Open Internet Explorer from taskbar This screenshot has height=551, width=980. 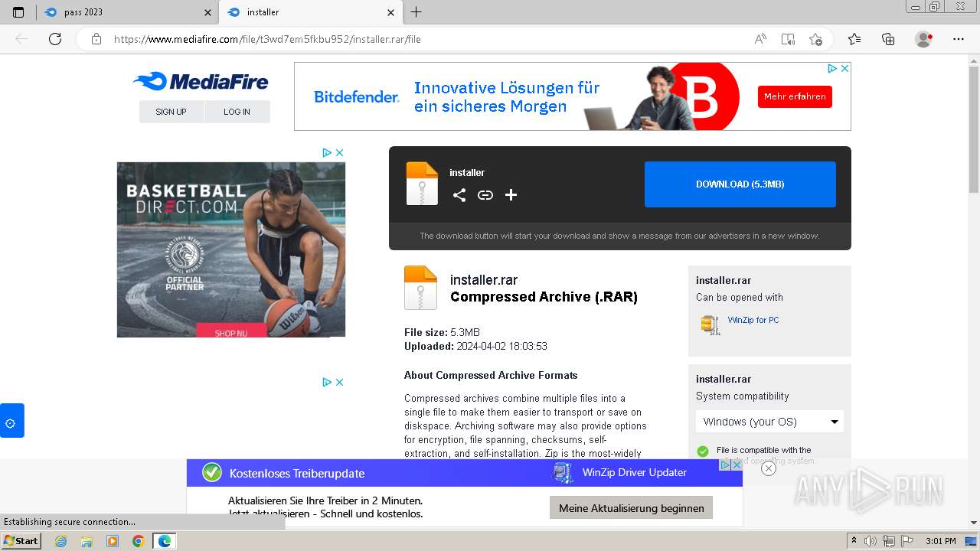tap(60, 541)
